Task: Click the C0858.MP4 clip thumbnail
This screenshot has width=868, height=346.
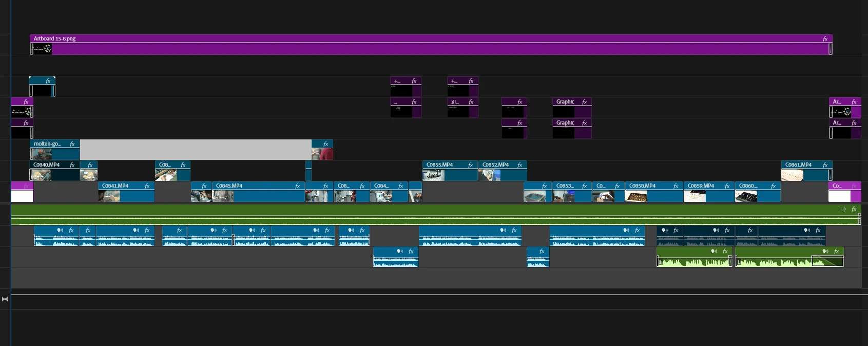Action: (x=636, y=196)
